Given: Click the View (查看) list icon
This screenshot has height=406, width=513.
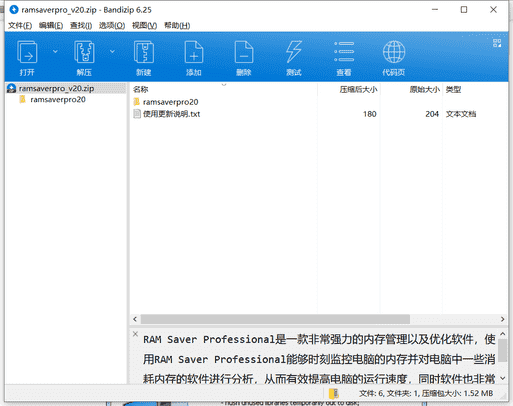Looking at the screenshot, I should click(x=344, y=52).
